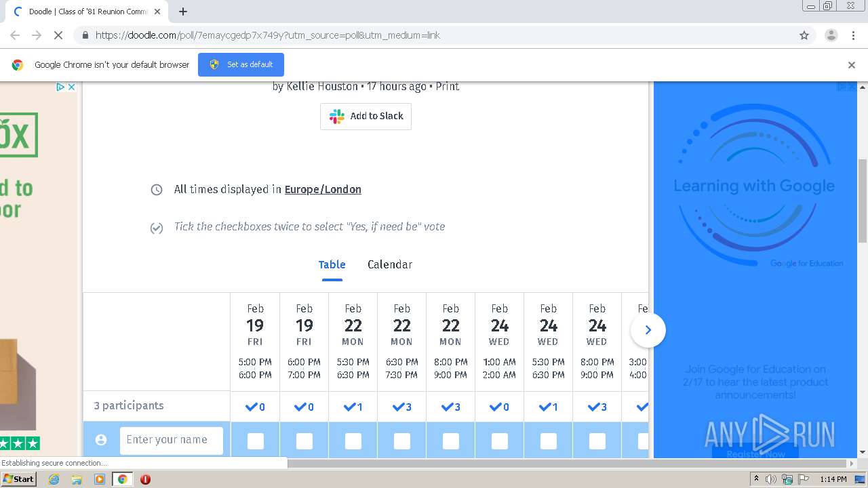Click the scroll-down arrow of page scrollbar
Screen dimensions: 868x488
tap(863, 453)
